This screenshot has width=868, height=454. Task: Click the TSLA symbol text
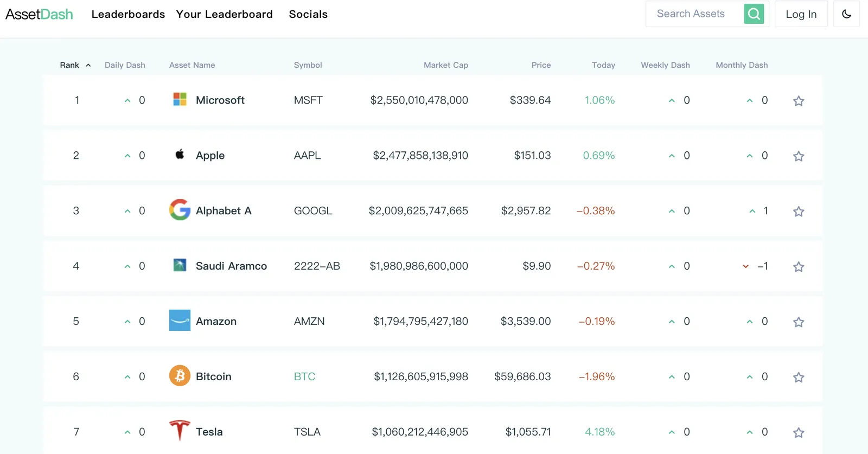click(x=307, y=432)
